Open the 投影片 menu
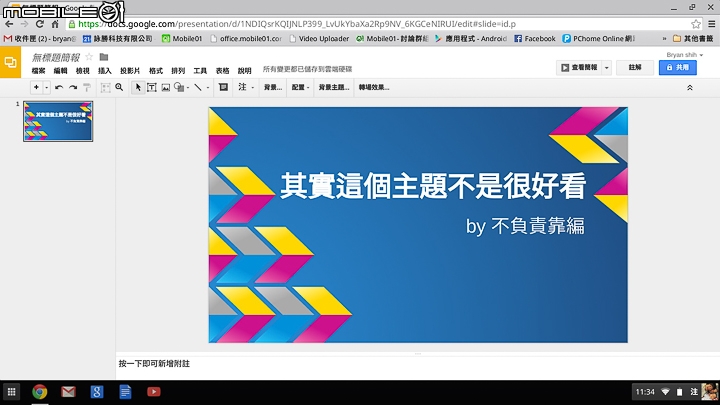The image size is (720, 405). 130,71
